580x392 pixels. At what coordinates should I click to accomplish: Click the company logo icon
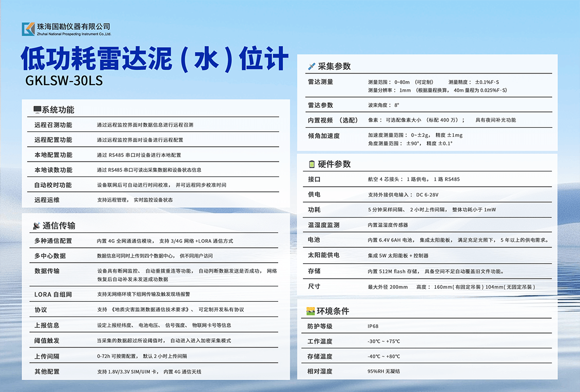[x=28, y=29]
